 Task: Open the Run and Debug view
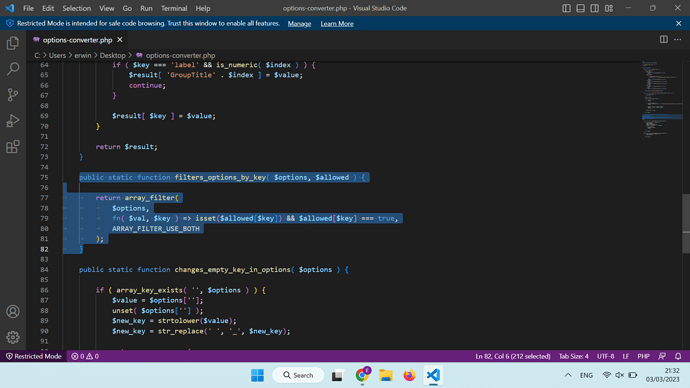pyautogui.click(x=13, y=121)
